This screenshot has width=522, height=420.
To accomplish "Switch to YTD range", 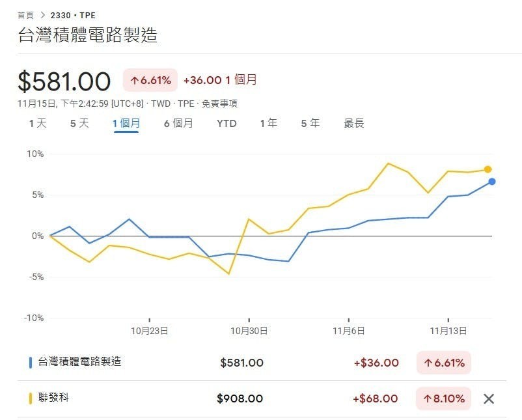I will (x=227, y=124).
